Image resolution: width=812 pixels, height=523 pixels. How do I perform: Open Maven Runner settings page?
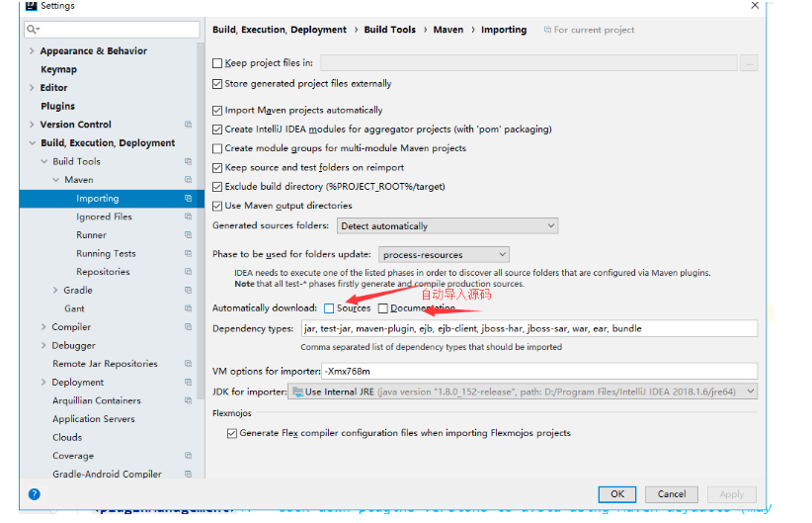91,235
